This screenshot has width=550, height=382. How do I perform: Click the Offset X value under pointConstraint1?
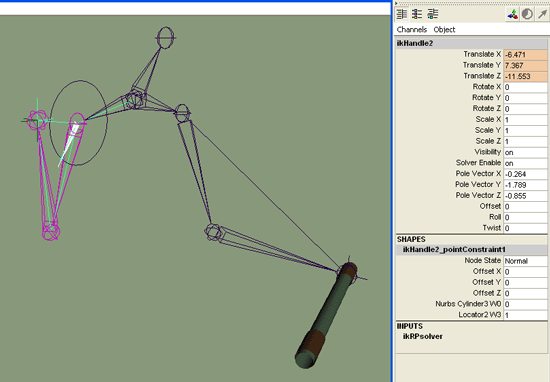click(525, 272)
